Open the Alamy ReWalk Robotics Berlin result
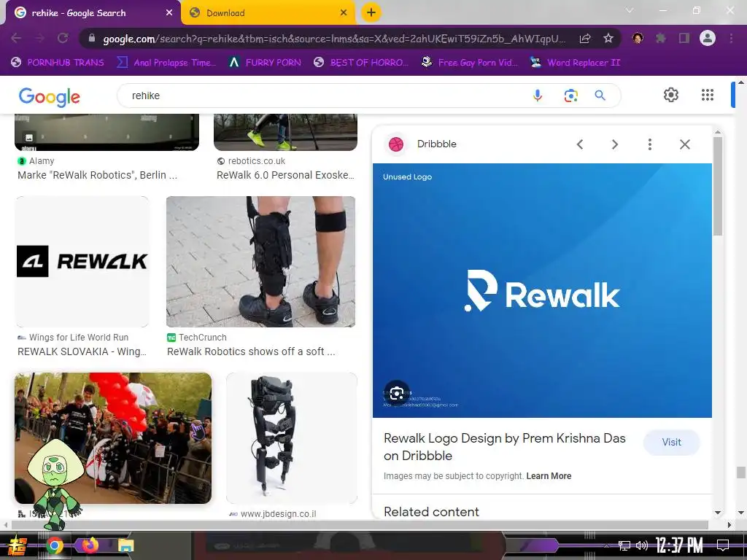 tap(97, 175)
